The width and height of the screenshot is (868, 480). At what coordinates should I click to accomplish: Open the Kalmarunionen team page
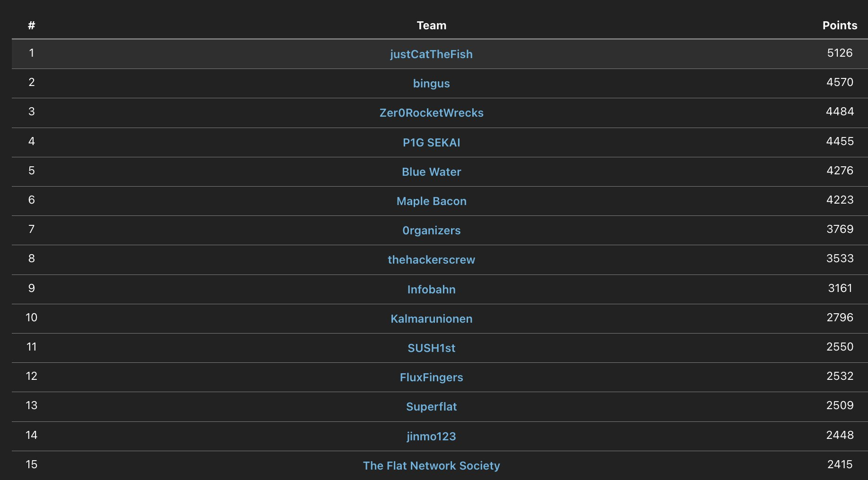[431, 319]
